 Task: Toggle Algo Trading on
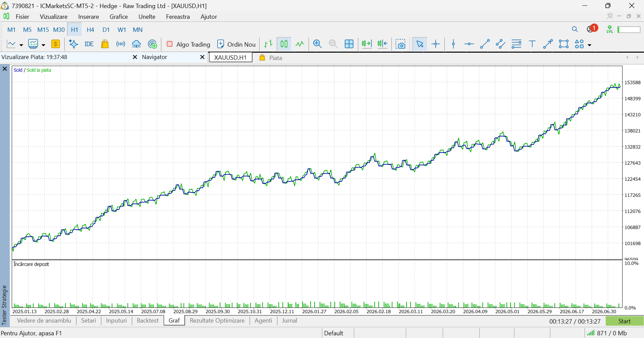[188, 44]
